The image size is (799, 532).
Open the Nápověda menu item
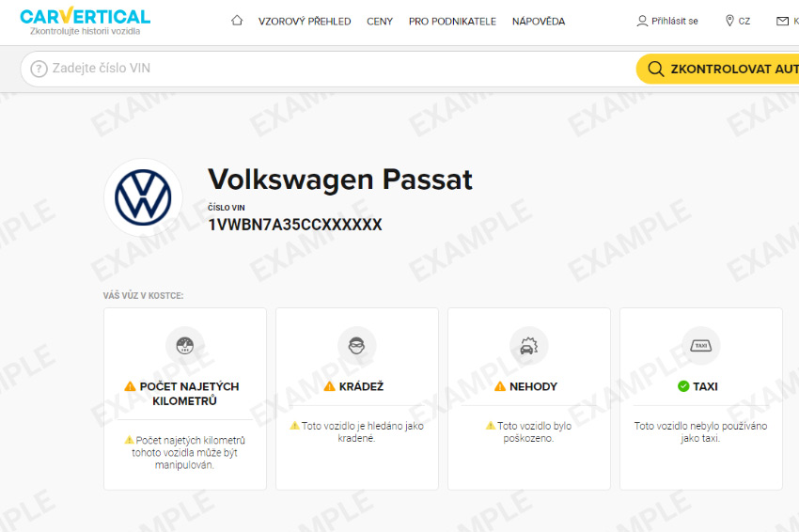tap(539, 22)
